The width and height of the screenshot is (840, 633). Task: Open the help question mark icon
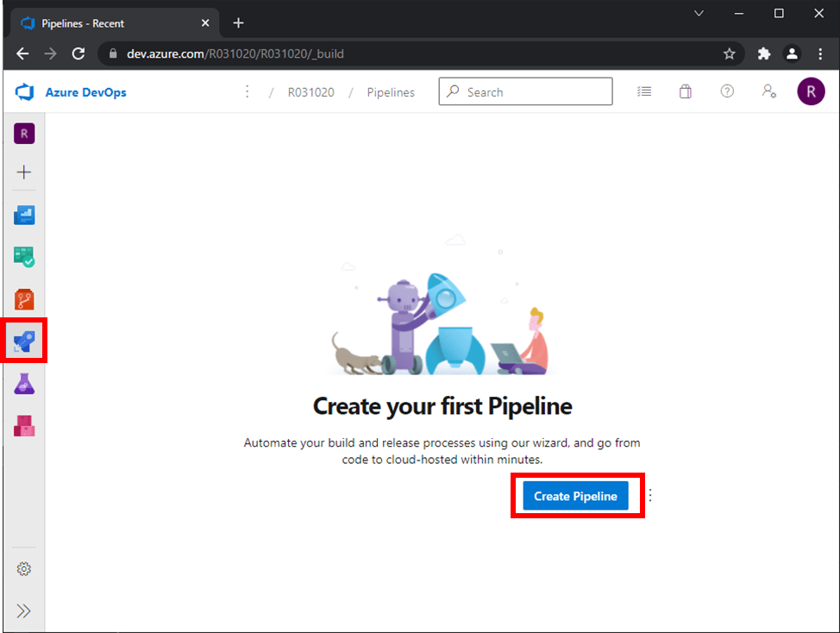click(x=727, y=91)
